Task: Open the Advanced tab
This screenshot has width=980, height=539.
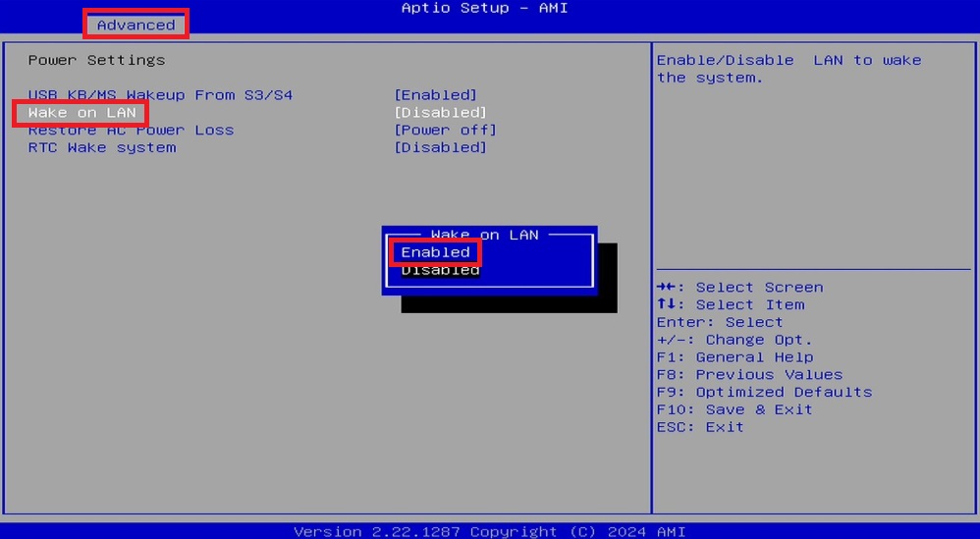Action: 136,25
